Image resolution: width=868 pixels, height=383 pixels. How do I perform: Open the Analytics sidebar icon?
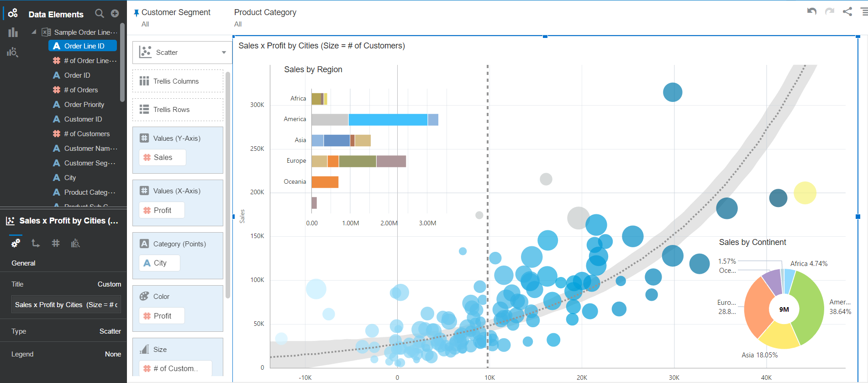tap(13, 52)
